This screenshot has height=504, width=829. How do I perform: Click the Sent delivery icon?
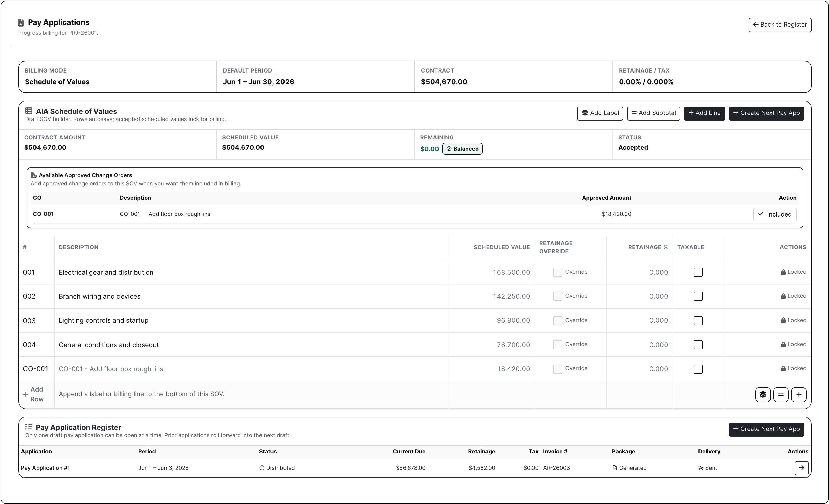(701, 468)
